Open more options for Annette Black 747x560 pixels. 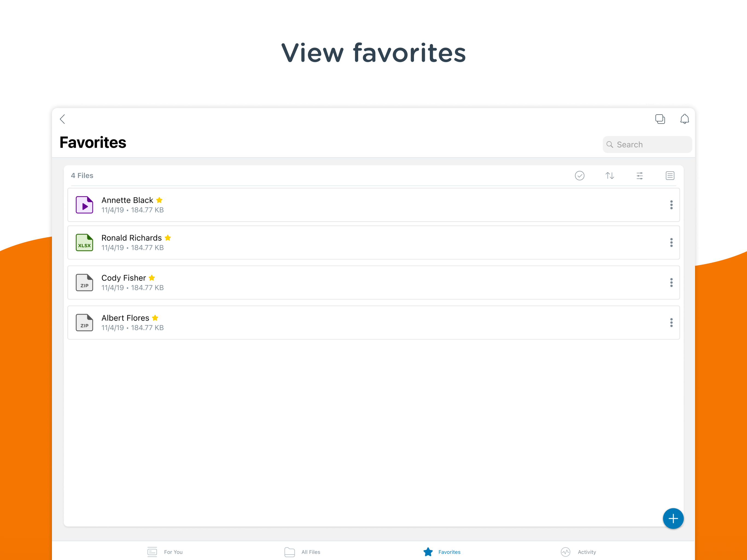tap(671, 205)
